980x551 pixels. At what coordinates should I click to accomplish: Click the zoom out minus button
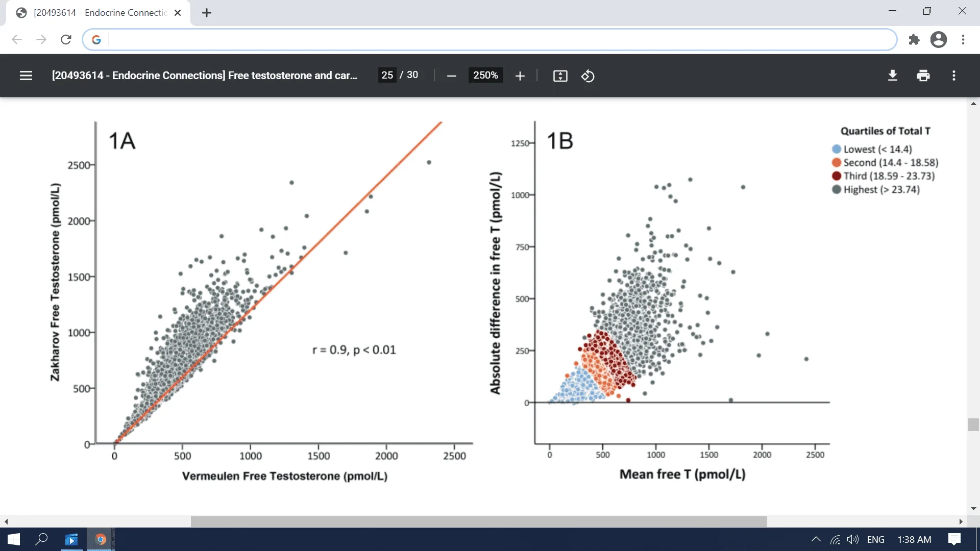451,76
